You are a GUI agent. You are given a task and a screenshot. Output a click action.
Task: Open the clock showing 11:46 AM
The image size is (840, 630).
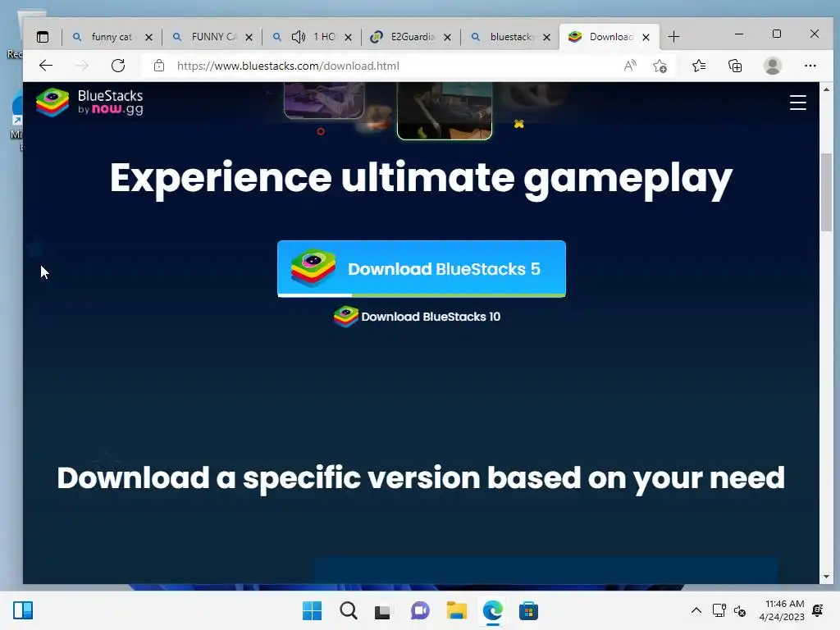(782, 610)
